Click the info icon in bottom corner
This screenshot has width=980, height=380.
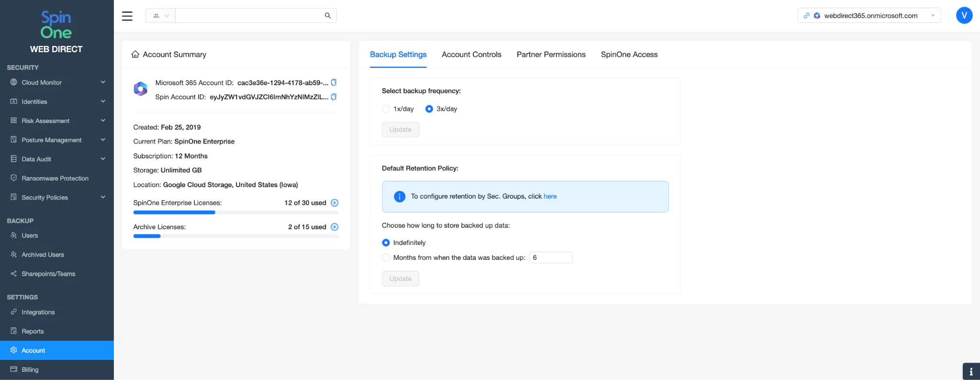click(971, 371)
